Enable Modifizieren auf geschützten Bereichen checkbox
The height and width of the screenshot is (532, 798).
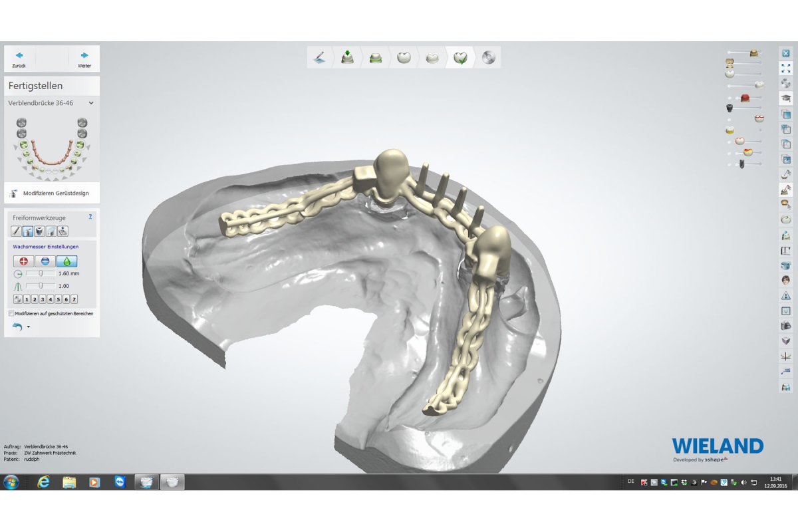click(x=12, y=313)
